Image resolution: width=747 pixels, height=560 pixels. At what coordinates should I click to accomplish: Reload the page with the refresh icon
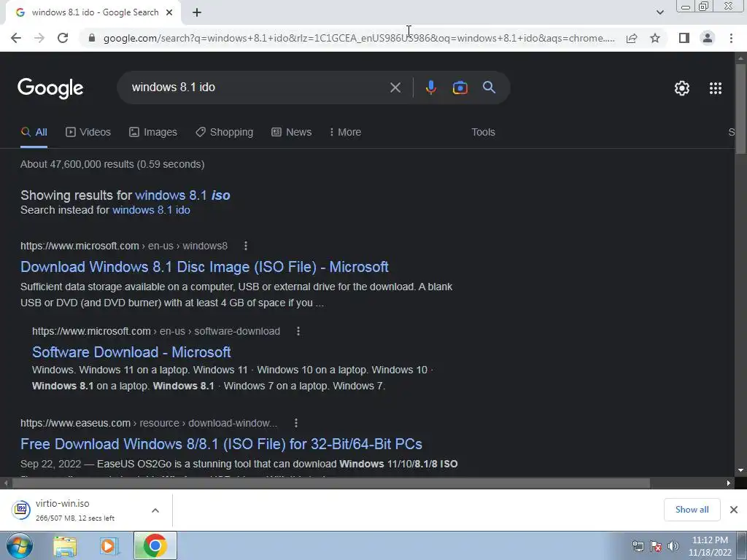63,38
